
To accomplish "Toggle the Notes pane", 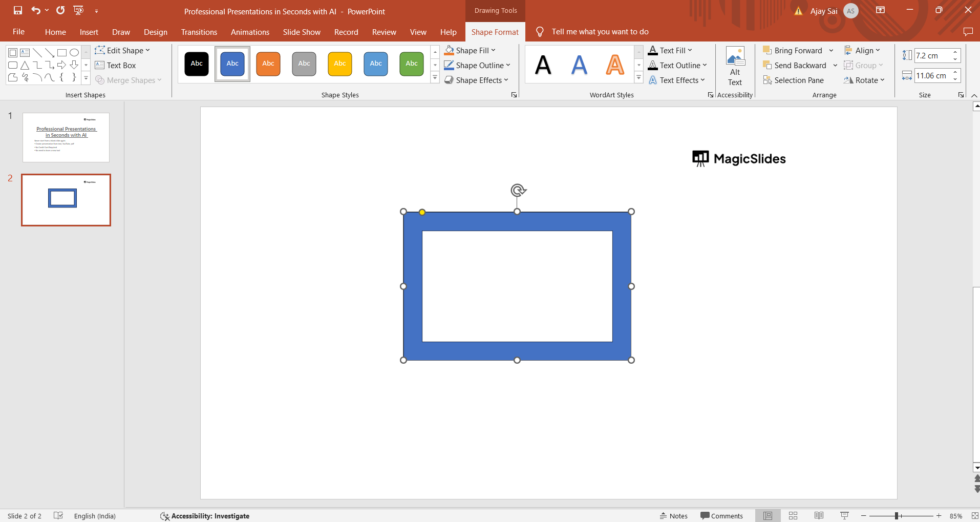I will 673,516.
